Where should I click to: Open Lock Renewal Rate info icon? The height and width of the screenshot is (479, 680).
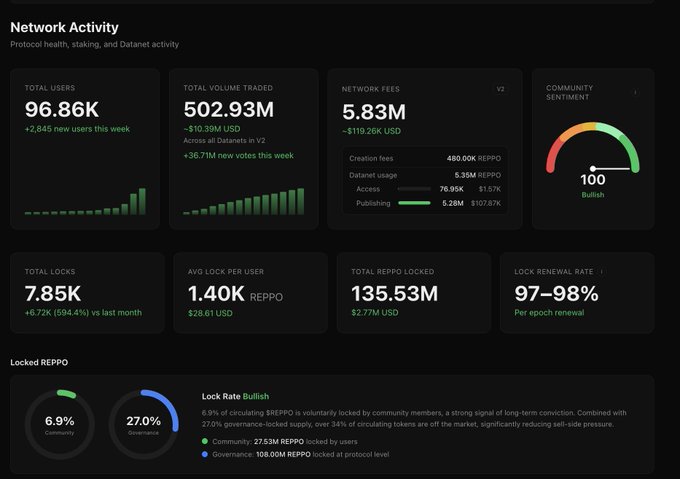602,272
